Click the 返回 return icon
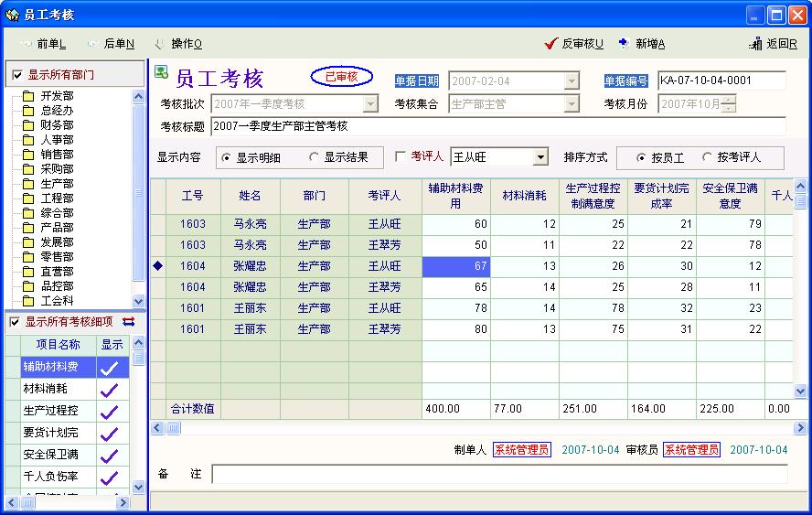Viewport: 812px width, 515px height. pyautogui.click(x=755, y=43)
